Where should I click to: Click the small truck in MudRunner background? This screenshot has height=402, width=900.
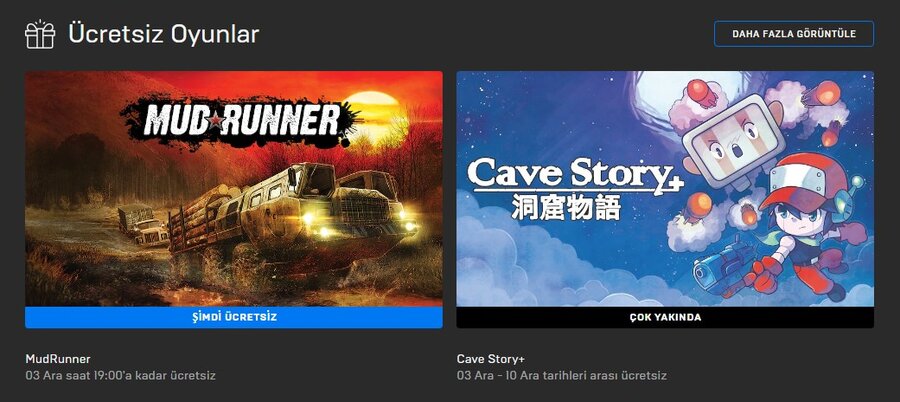point(142,226)
